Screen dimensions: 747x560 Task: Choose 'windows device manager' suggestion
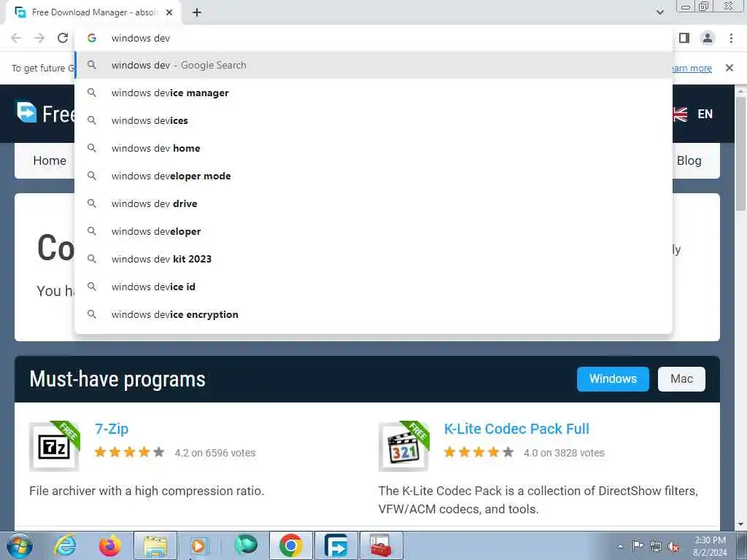(x=373, y=93)
